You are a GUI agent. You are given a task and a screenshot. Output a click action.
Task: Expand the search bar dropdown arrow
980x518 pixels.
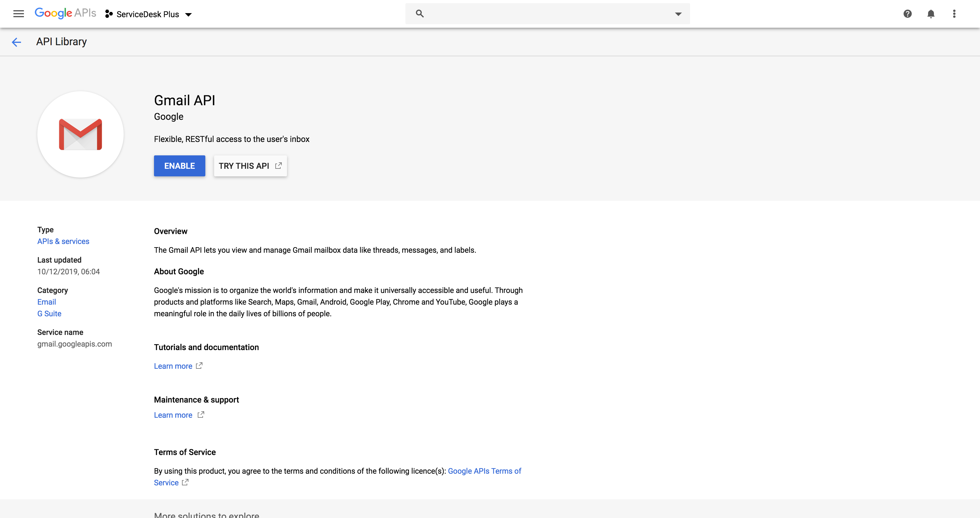(x=678, y=14)
